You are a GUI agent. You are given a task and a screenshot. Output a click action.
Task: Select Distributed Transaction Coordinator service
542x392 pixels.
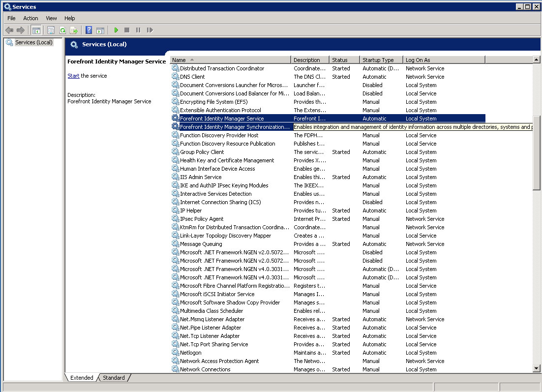pyautogui.click(x=329, y=68)
